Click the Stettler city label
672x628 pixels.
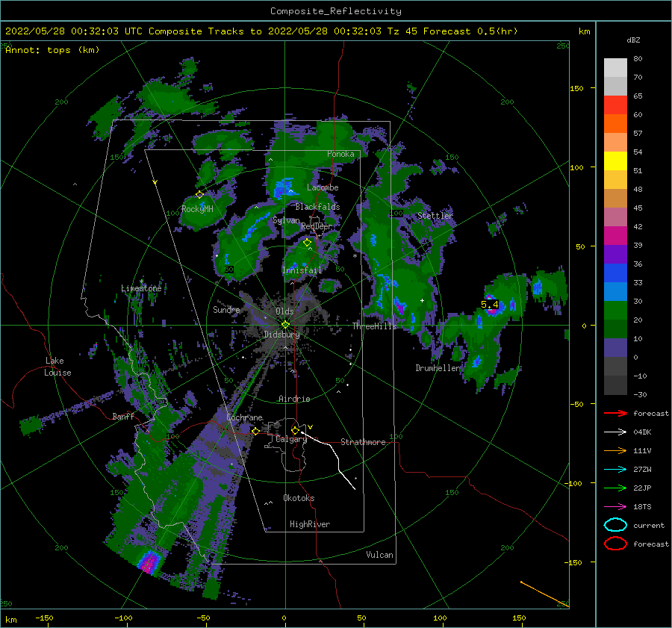point(435,216)
